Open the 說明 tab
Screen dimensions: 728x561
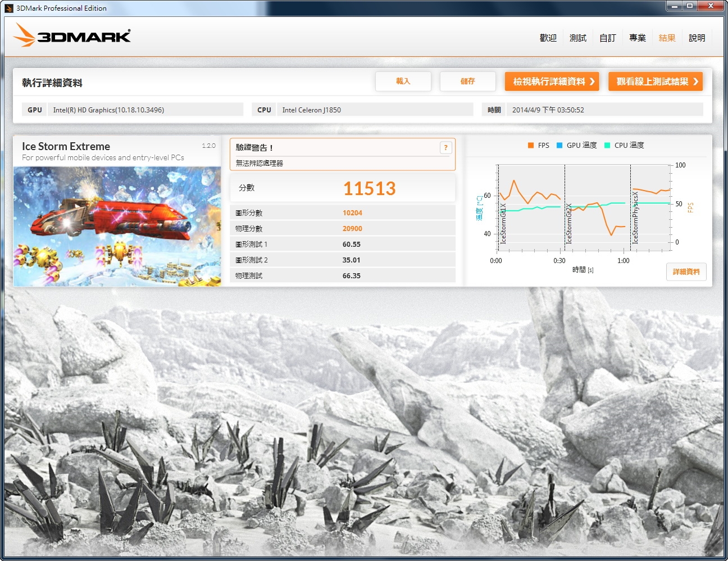pyautogui.click(x=697, y=38)
